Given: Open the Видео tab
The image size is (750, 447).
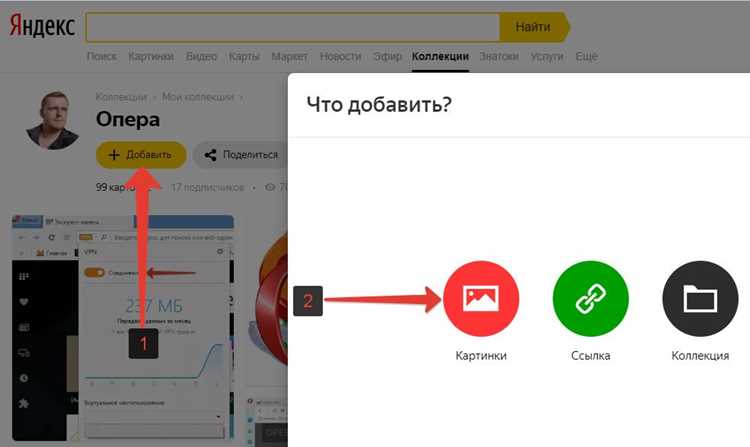Looking at the screenshot, I should click(x=201, y=56).
